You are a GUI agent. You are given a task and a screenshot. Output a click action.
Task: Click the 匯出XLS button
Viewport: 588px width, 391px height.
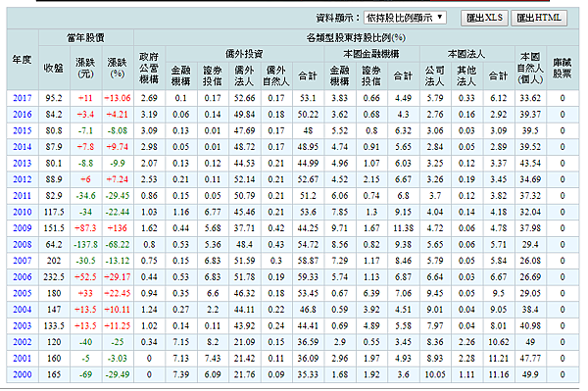pos(484,18)
